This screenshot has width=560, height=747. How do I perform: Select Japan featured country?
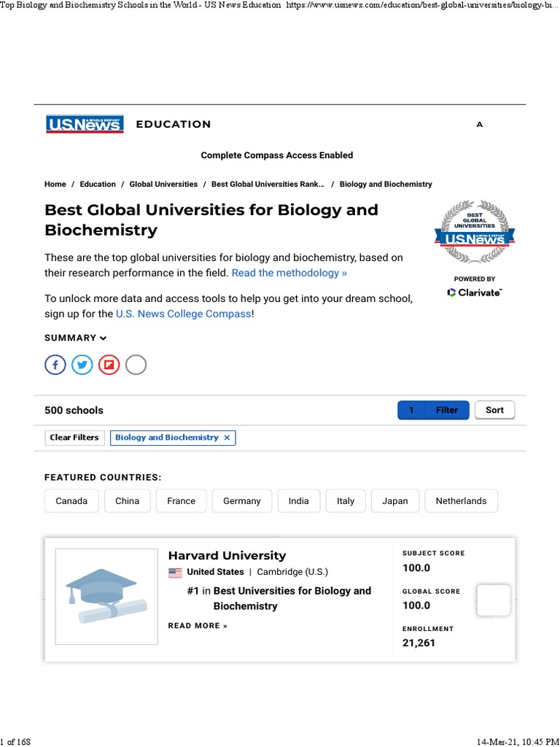[x=395, y=500]
